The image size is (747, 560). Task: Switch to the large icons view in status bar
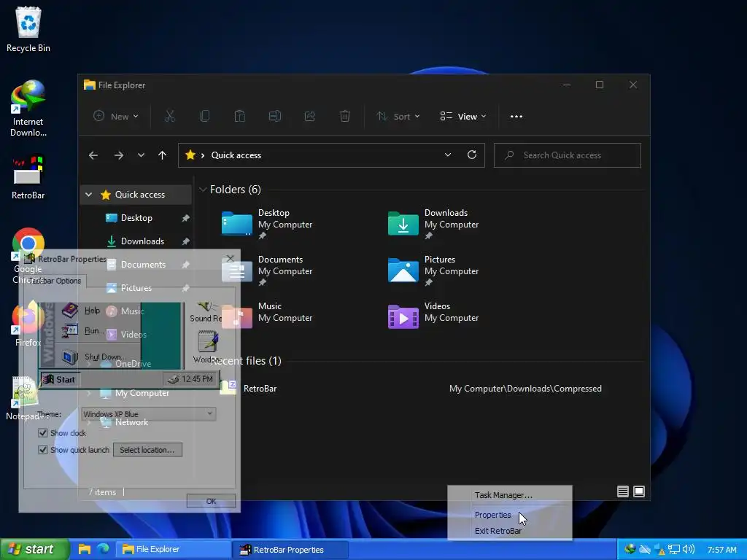click(x=639, y=491)
